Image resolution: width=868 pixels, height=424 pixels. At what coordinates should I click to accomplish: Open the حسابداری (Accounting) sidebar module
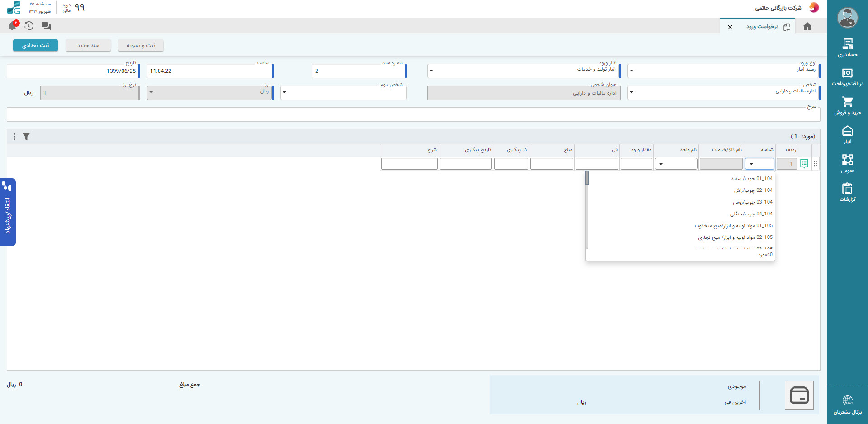click(847, 48)
